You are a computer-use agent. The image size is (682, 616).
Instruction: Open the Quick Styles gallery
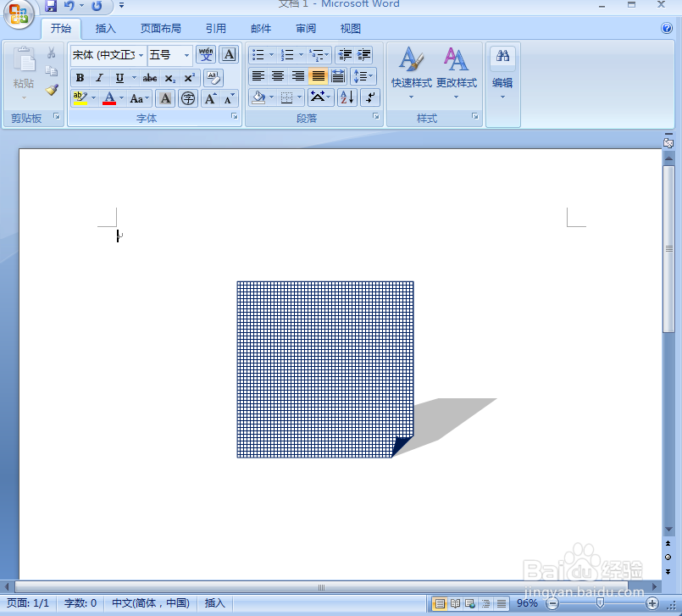coord(411,73)
